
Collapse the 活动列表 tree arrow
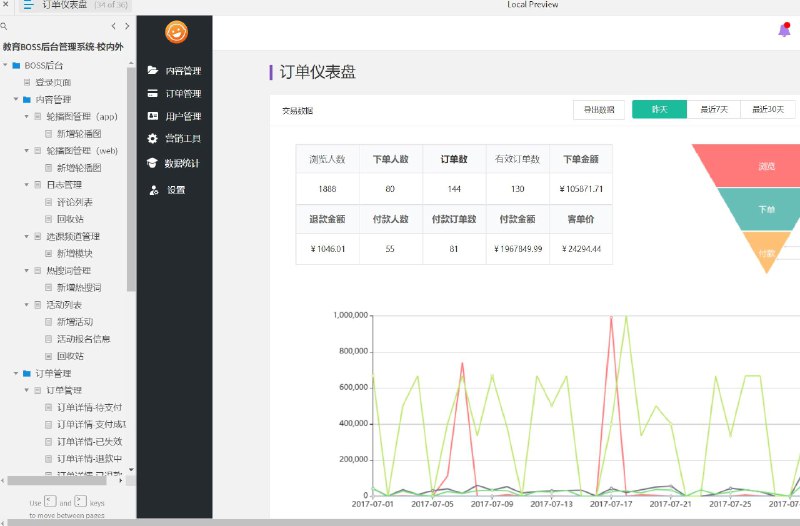click(27, 305)
